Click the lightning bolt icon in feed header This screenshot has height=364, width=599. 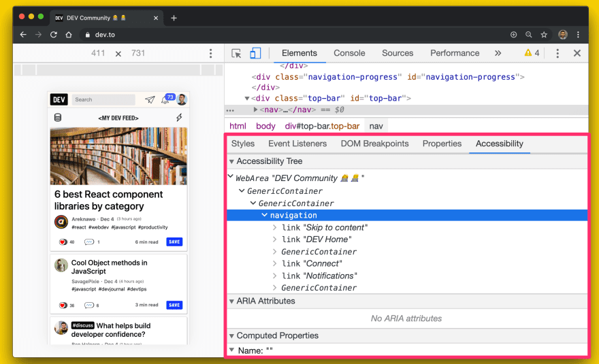point(179,118)
